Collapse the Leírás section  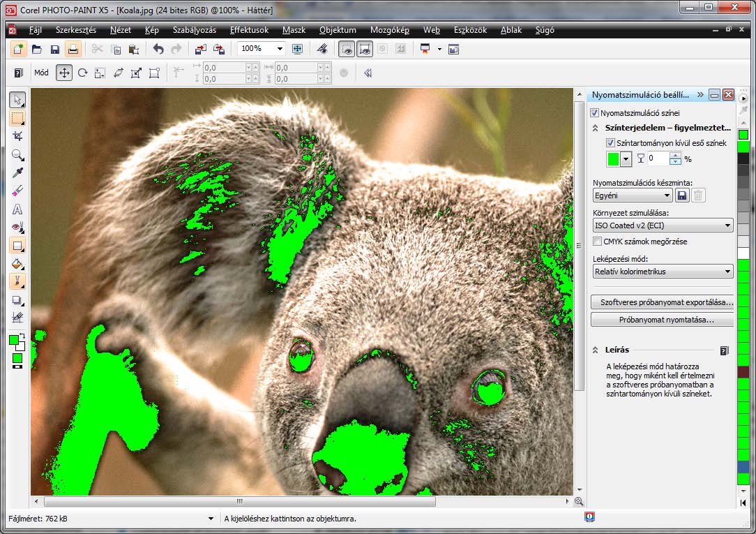coord(595,350)
